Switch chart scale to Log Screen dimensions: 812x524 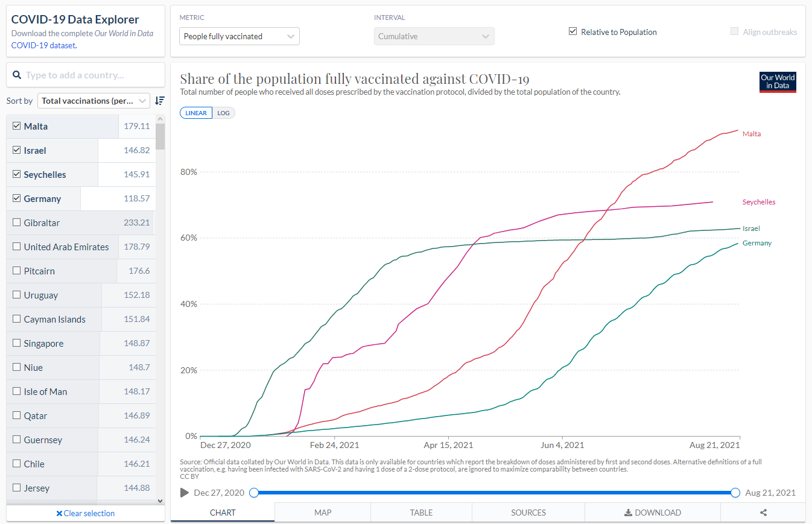[x=223, y=113]
